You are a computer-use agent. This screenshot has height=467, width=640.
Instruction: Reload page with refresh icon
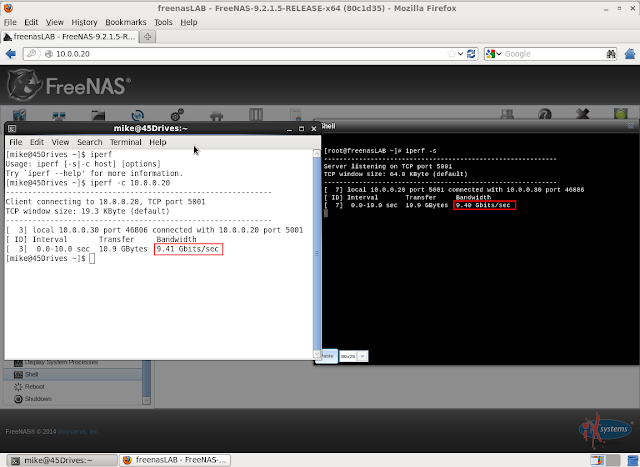(471, 54)
